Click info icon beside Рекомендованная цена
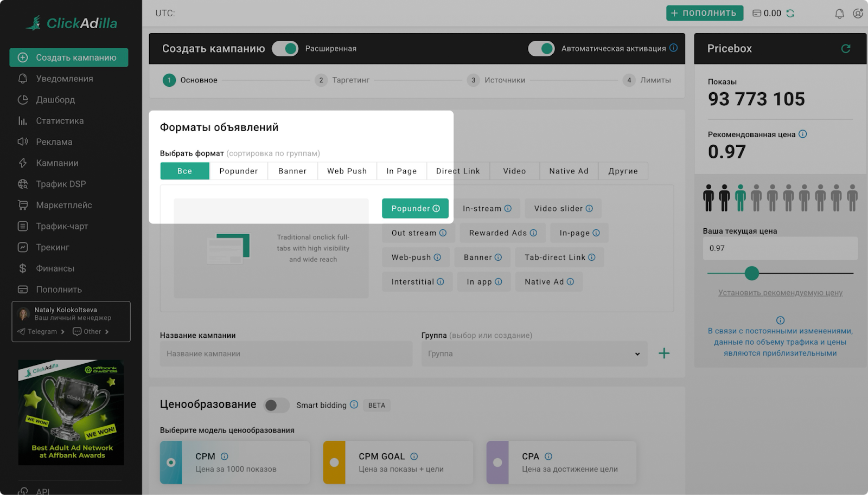This screenshot has height=495, width=868. [803, 134]
